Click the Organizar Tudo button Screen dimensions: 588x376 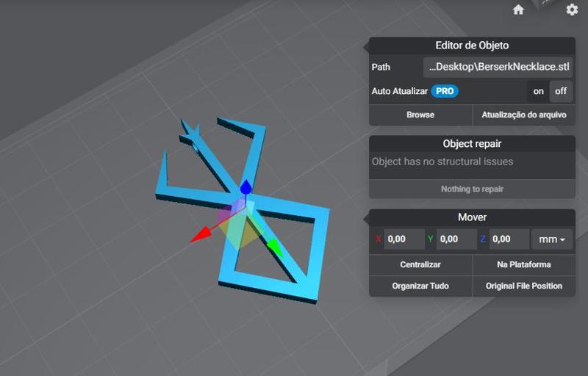(x=420, y=286)
